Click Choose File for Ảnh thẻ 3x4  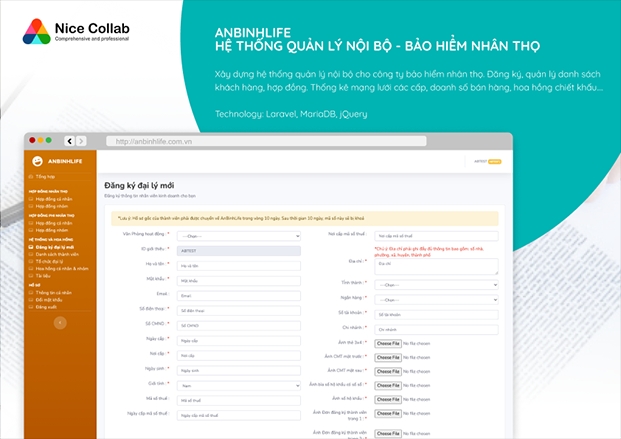388,344
